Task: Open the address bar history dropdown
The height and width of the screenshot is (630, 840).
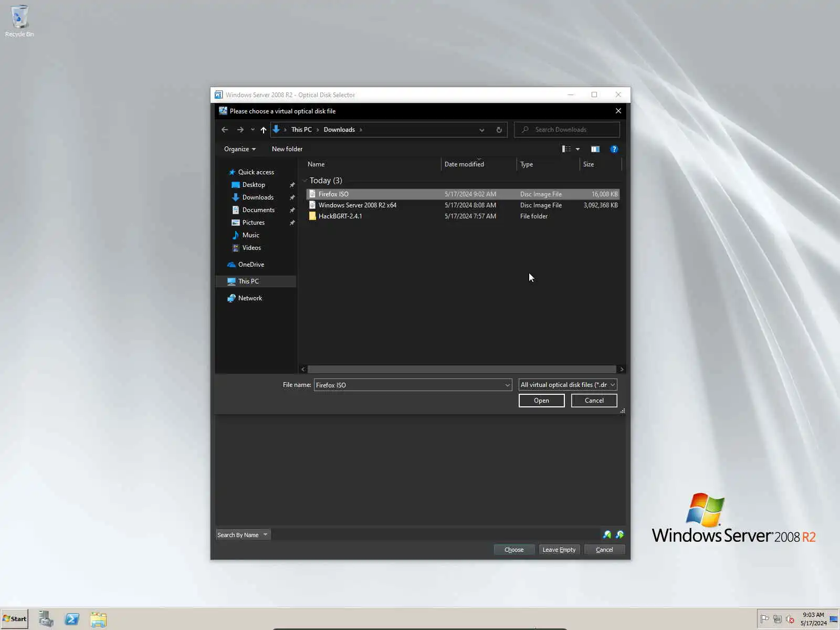Action: click(x=481, y=130)
